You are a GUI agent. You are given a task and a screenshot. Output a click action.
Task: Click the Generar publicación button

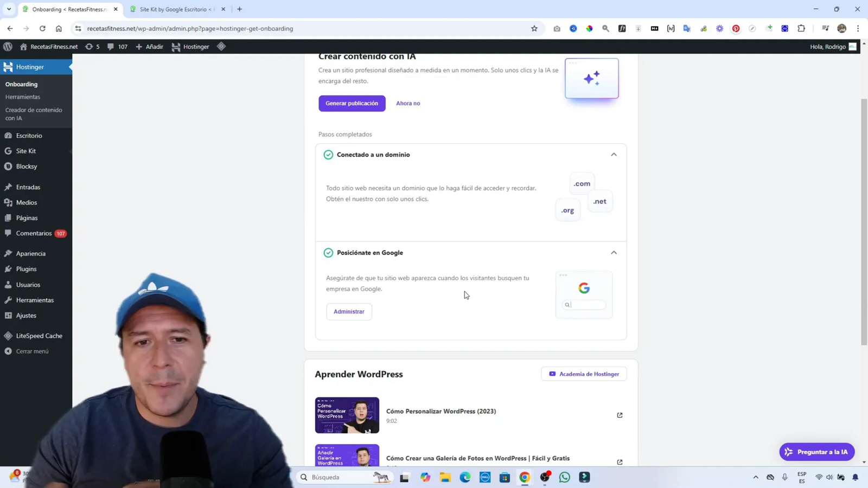[352, 103]
